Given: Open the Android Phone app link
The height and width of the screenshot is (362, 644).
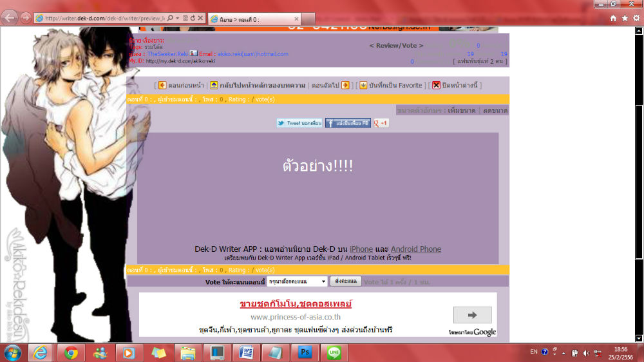Looking at the screenshot, I should tap(415, 249).
